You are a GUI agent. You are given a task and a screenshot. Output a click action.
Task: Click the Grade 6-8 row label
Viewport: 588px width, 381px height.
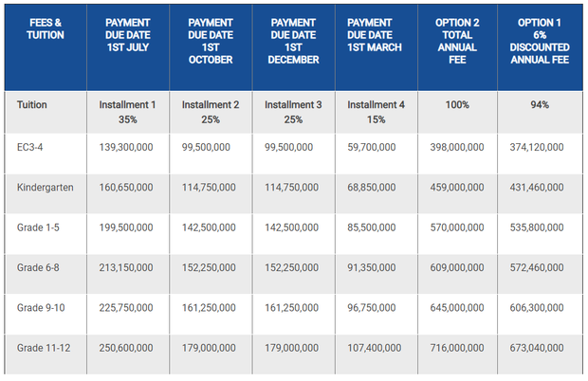(40, 268)
